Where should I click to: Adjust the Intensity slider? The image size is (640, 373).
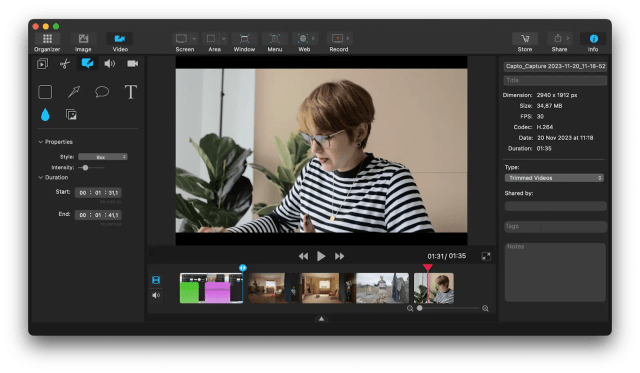[85, 167]
